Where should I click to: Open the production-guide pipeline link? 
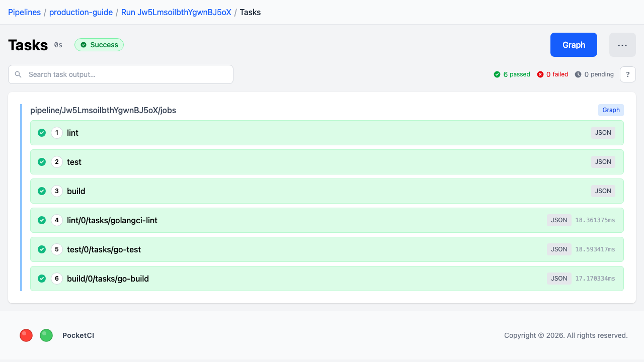[81, 12]
